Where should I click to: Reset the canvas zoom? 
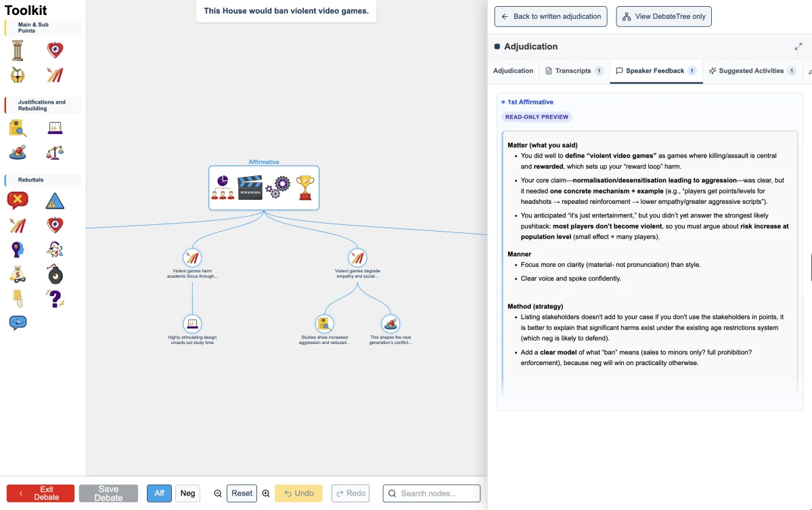tap(242, 493)
